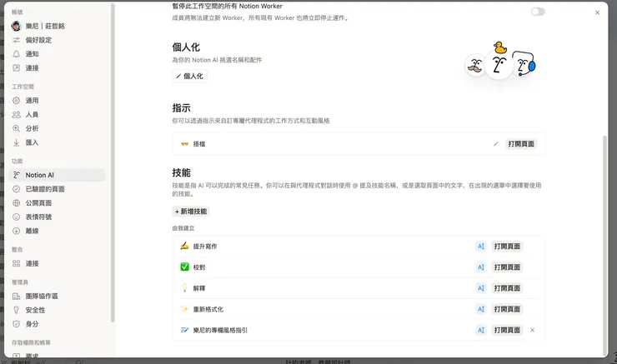Click 新增技能 add skill button
The image size is (617, 364).
pos(191,212)
